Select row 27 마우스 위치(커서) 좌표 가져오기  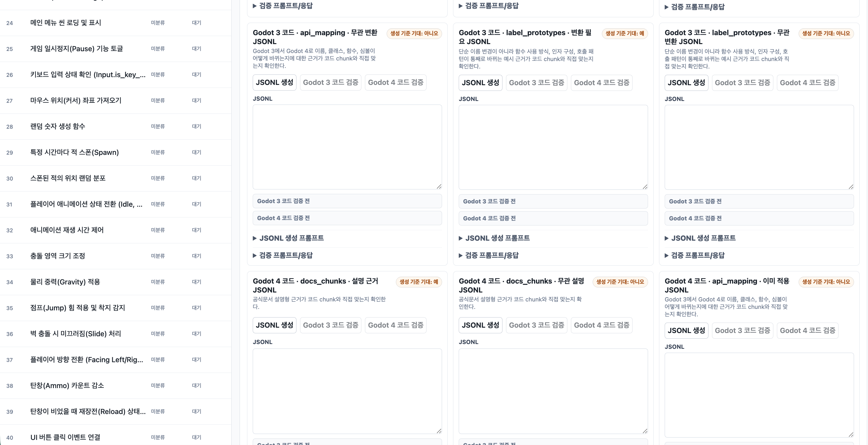[115, 101]
